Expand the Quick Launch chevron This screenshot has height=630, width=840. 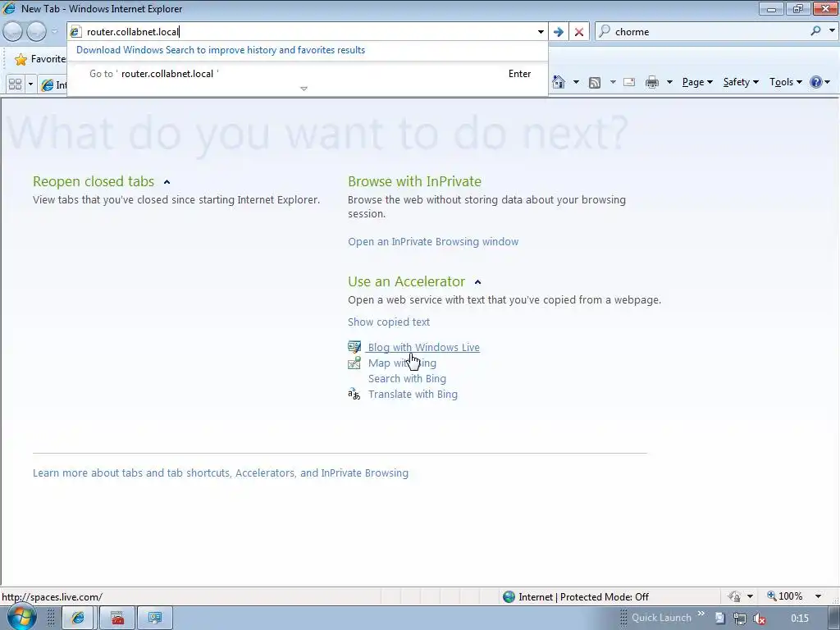coord(701,614)
